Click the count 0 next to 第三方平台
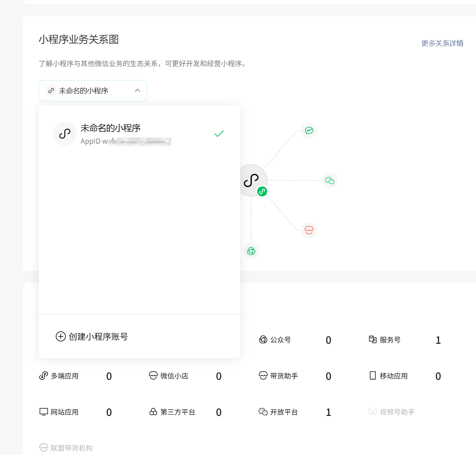This screenshot has height=455, width=476. pyautogui.click(x=219, y=412)
